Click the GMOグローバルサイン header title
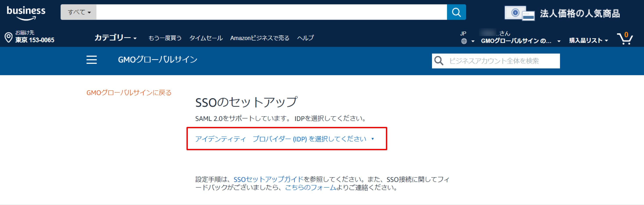Viewport: 644px width, 205px height. pyautogui.click(x=157, y=60)
